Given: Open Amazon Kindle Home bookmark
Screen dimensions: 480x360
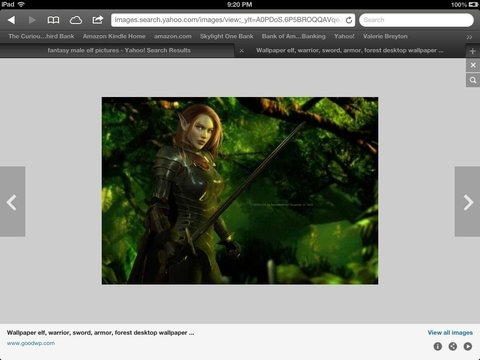Looking at the screenshot, I should (114, 36).
